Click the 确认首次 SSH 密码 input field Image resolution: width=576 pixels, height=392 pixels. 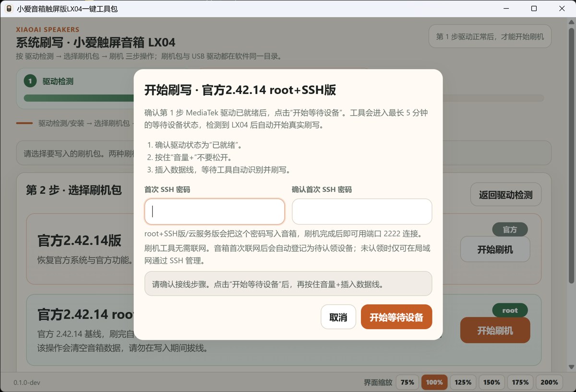click(362, 212)
